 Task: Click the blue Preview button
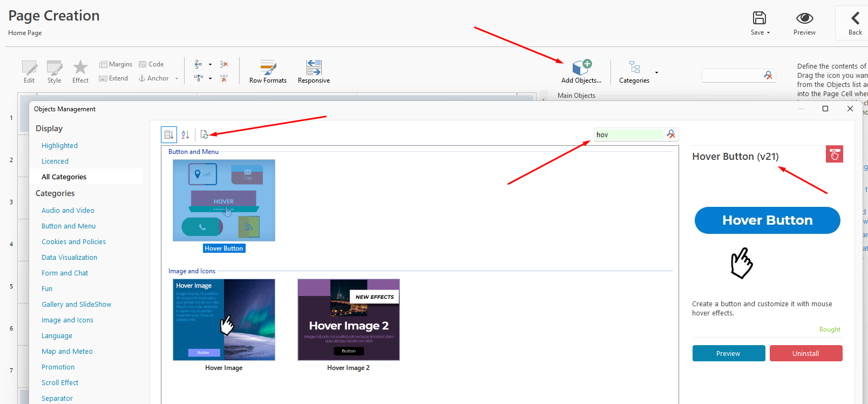click(728, 353)
